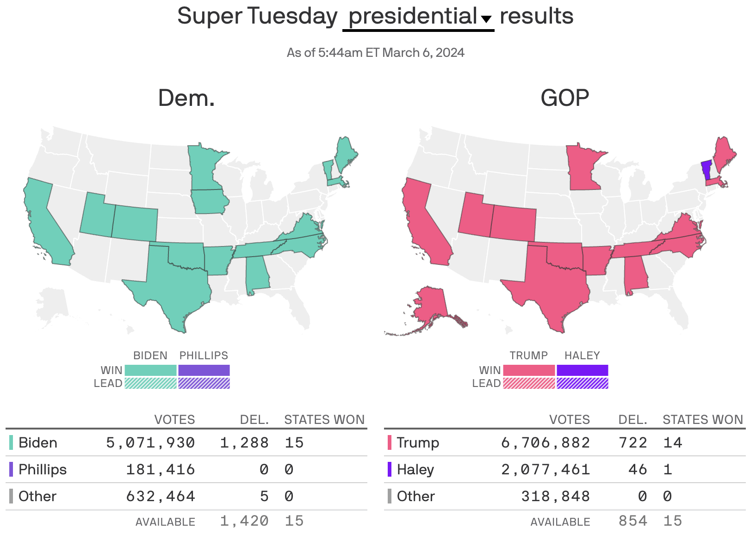Toggle the Haley WIN legend swatch

pyautogui.click(x=582, y=370)
